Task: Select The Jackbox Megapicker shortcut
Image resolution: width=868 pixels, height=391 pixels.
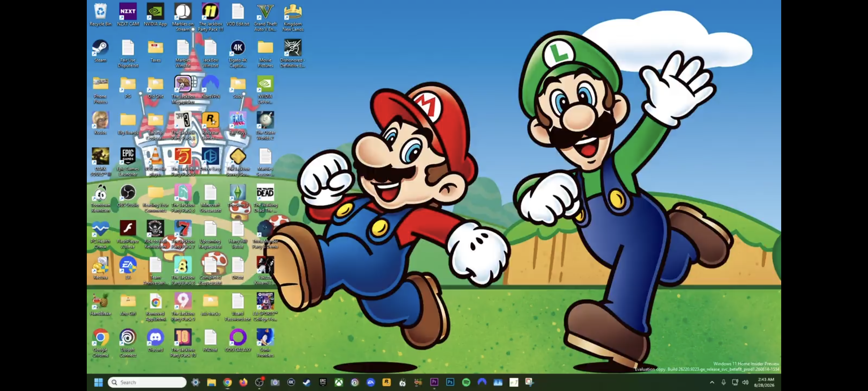Action: [183, 89]
